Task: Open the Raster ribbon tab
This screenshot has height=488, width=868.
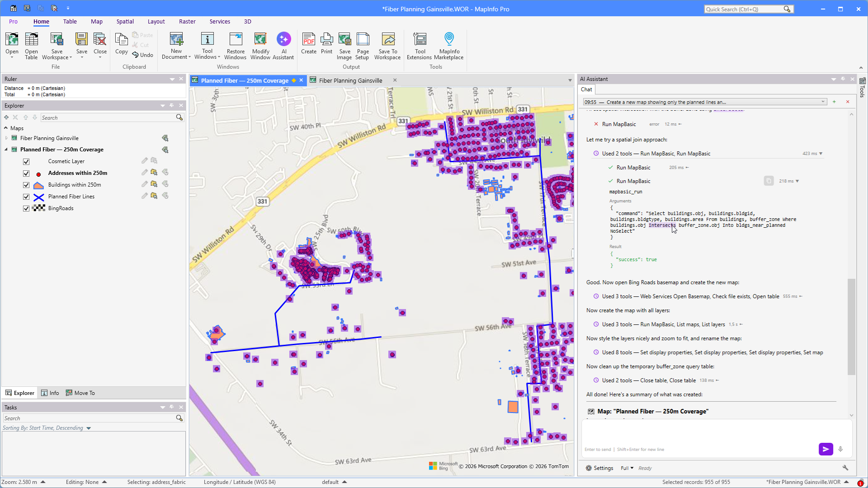Action: click(x=187, y=22)
